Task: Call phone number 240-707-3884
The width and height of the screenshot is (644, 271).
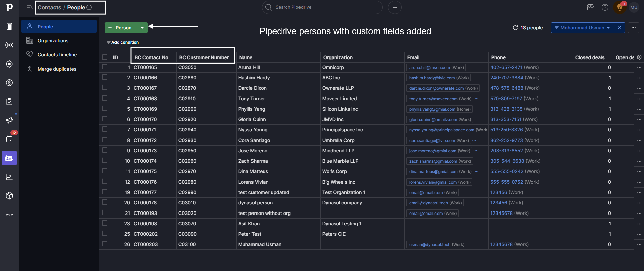Action: (507, 78)
